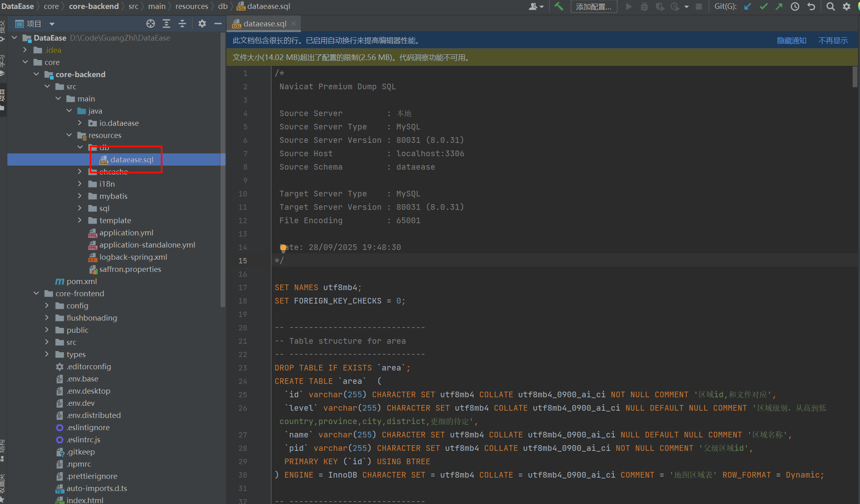
Task: Click the Git update project arrow
Action: 748,6
